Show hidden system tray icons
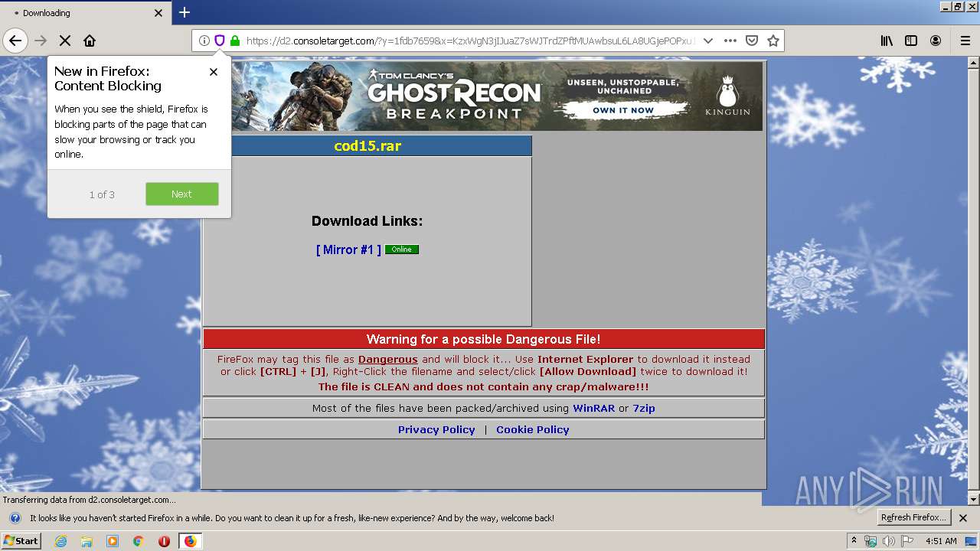Image resolution: width=980 pixels, height=551 pixels. pyautogui.click(x=854, y=541)
